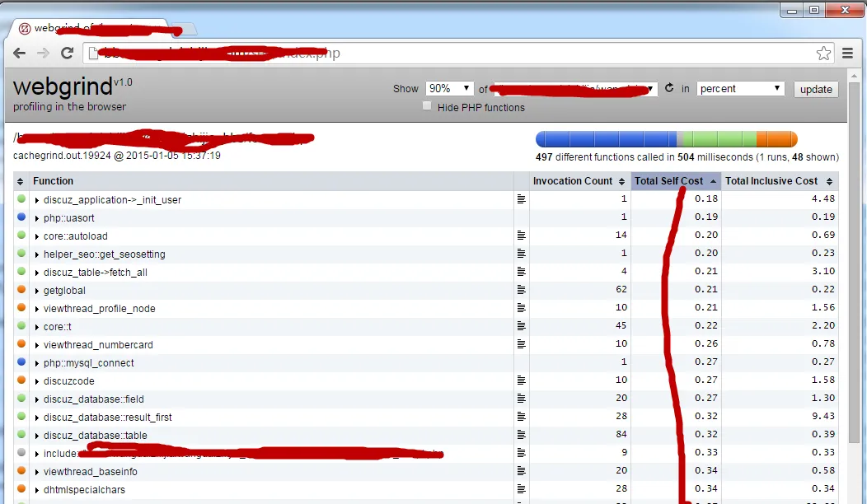
Task: Expand the php::uasort row
Action: tap(36, 218)
